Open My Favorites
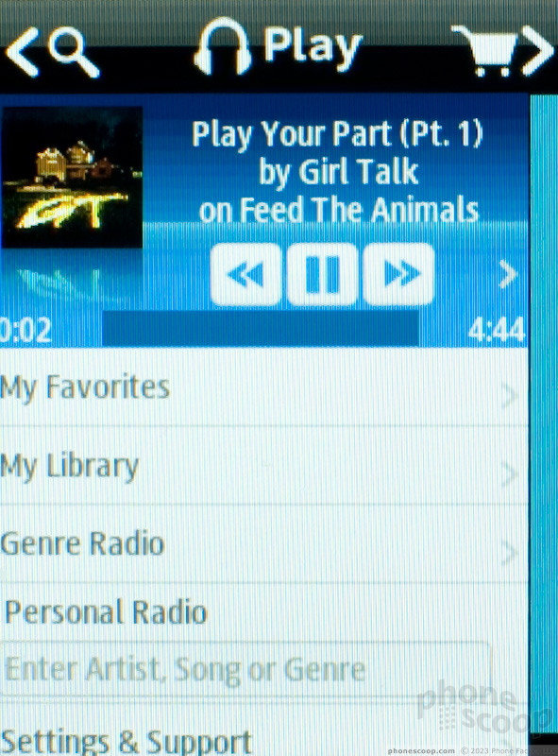558x756 pixels. point(264,387)
